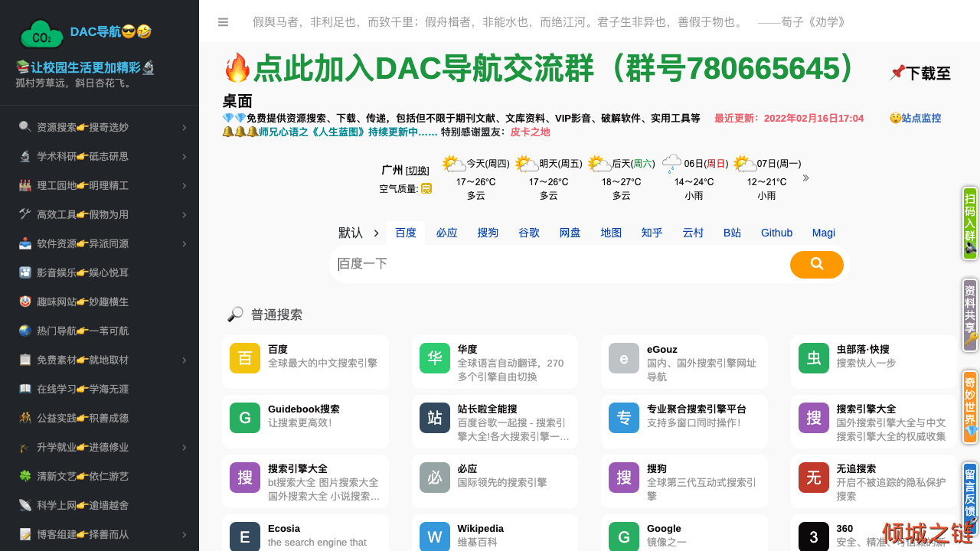Expand the 默认 search category arrow

(376, 233)
